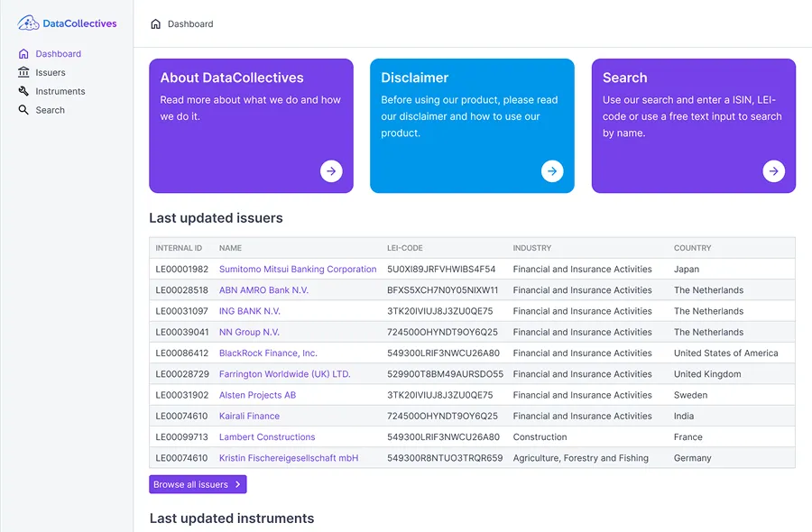Click Last updated issuers heading
Image resolution: width=812 pixels, height=532 pixels.
point(216,218)
